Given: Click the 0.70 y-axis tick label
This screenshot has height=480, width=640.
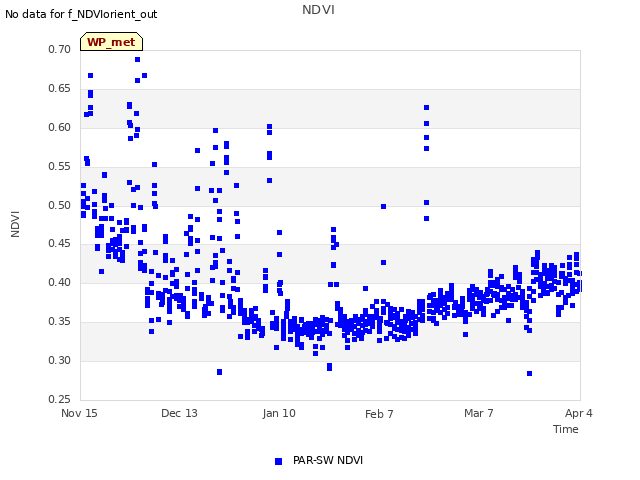Looking at the screenshot, I should [x=60, y=49].
